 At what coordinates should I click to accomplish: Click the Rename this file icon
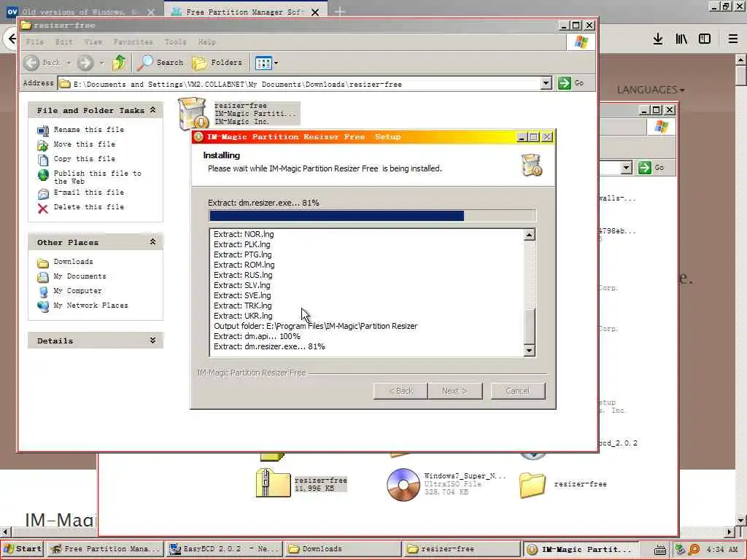(43, 131)
